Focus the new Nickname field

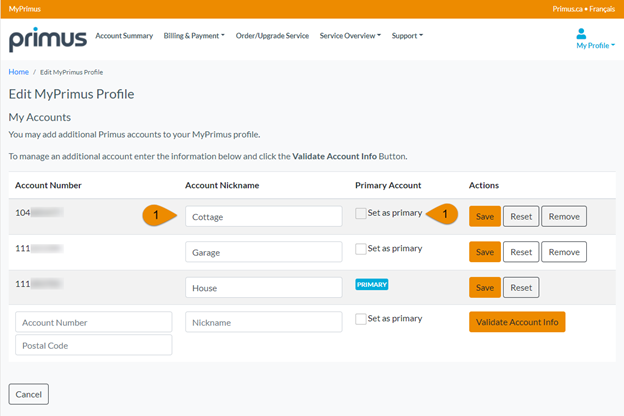tap(263, 322)
